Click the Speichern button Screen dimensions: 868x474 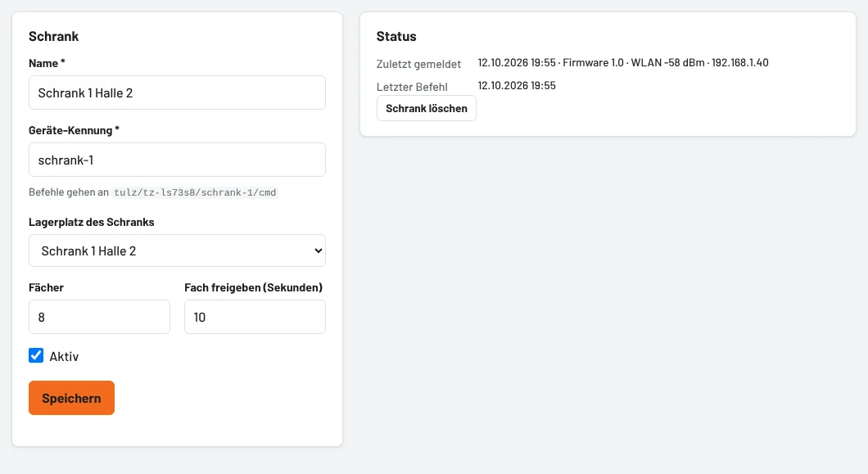[71, 398]
